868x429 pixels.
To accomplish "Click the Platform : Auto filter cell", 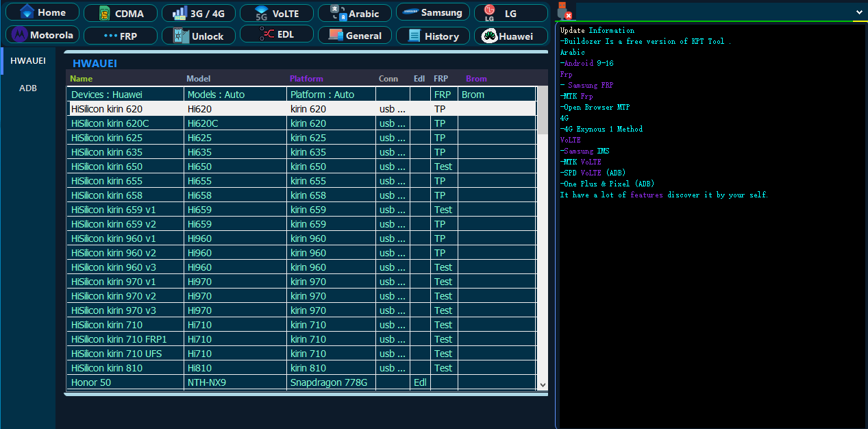I will [x=331, y=95].
